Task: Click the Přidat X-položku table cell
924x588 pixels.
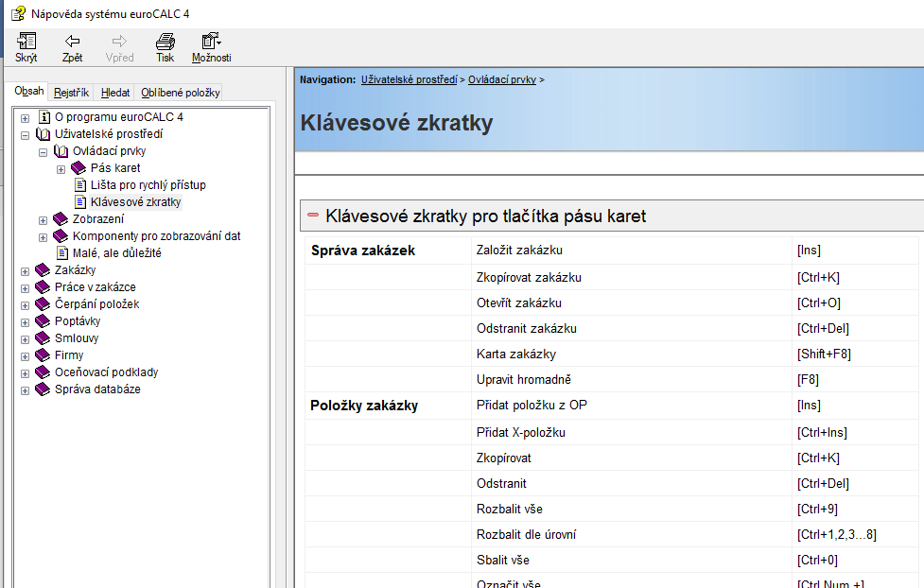Action: 631,432
